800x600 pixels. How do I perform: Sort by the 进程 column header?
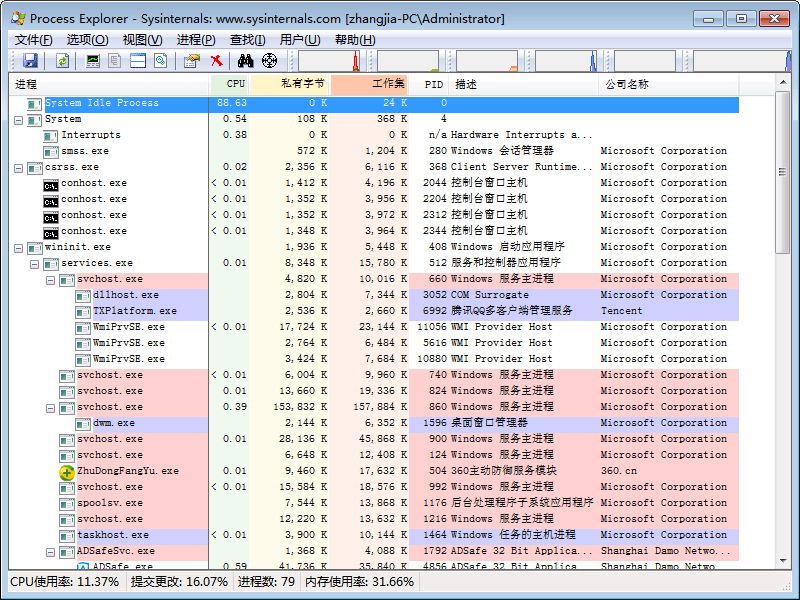point(109,84)
